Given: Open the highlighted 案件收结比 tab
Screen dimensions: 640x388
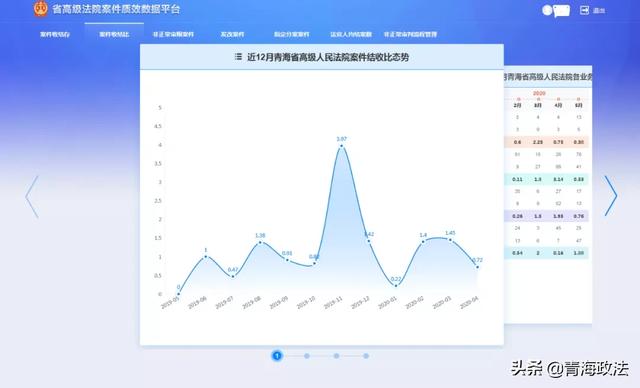Looking at the screenshot, I should [x=114, y=34].
